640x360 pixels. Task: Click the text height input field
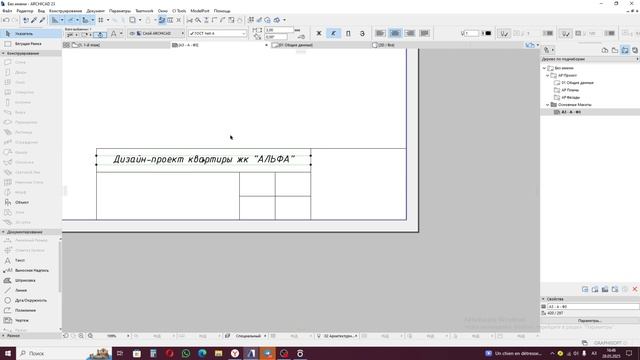[x=279, y=30]
